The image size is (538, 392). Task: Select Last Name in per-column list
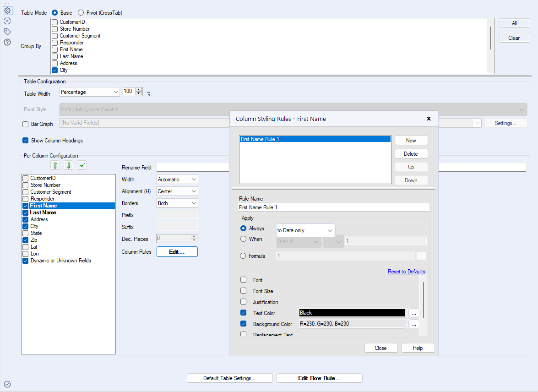43,212
